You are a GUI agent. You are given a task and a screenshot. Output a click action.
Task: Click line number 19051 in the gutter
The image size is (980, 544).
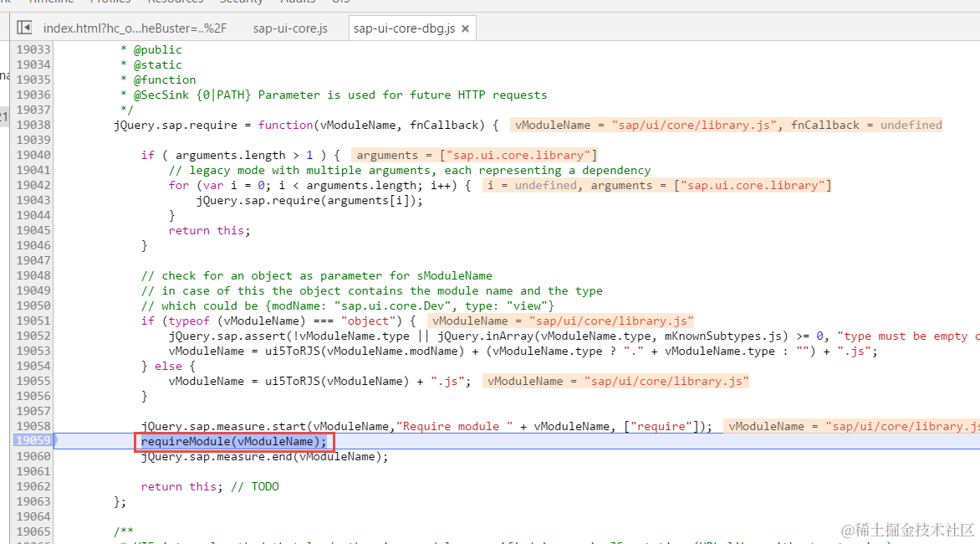(x=33, y=321)
